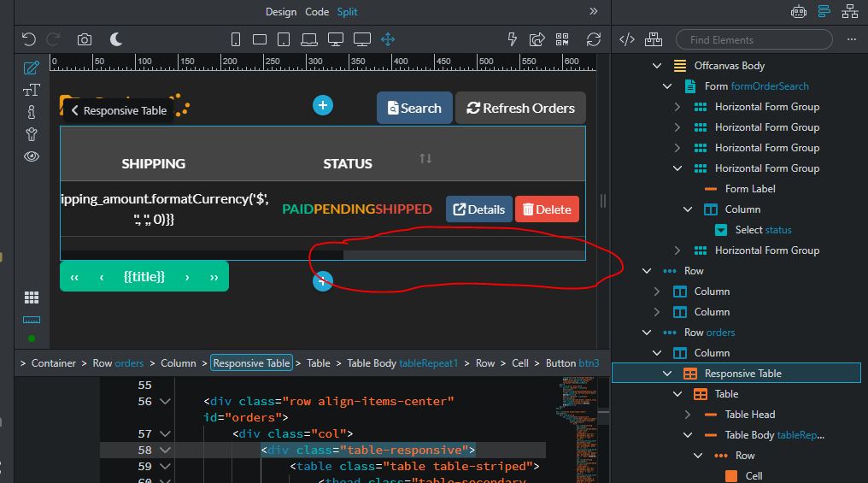Open the AI robot assistant panel
The height and width of the screenshot is (483, 868).
tap(798, 12)
